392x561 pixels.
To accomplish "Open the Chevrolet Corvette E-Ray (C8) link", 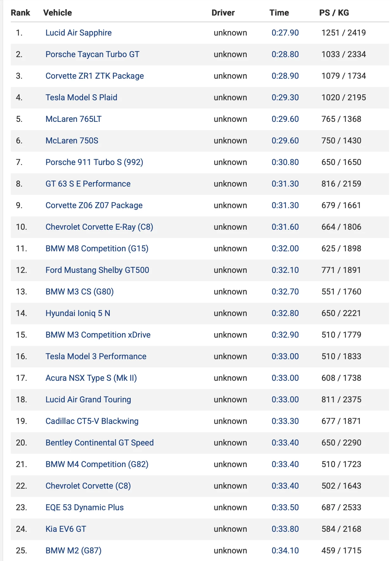I will click(x=99, y=227).
